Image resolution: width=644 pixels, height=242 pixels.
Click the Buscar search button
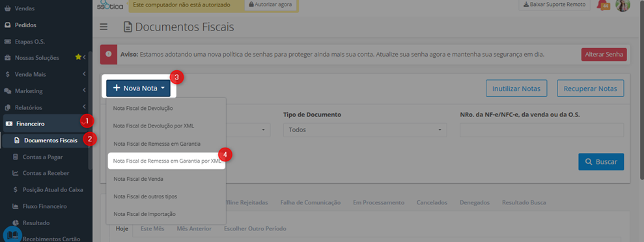pos(601,161)
